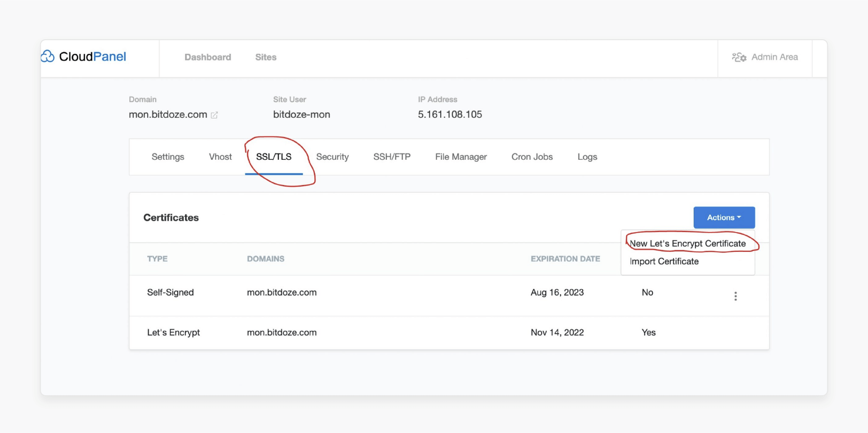Click the Site User label
This screenshot has height=433, width=868.
click(x=290, y=99)
